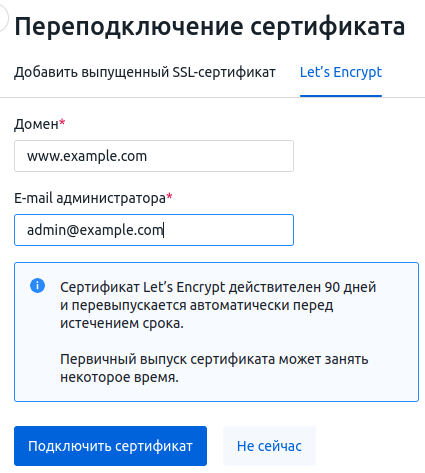
Task: Click the Первичный выпуск сертификата paragraph
Action: click(214, 368)
